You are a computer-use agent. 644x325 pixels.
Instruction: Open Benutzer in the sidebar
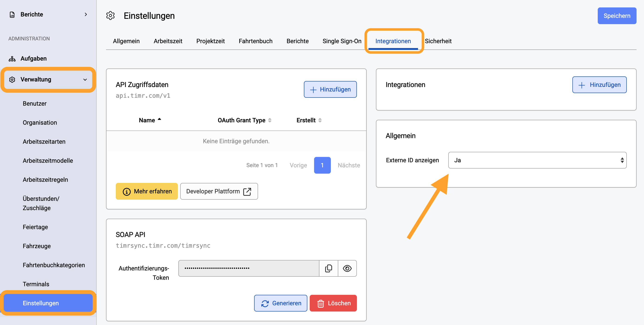(x=34, y=104)
